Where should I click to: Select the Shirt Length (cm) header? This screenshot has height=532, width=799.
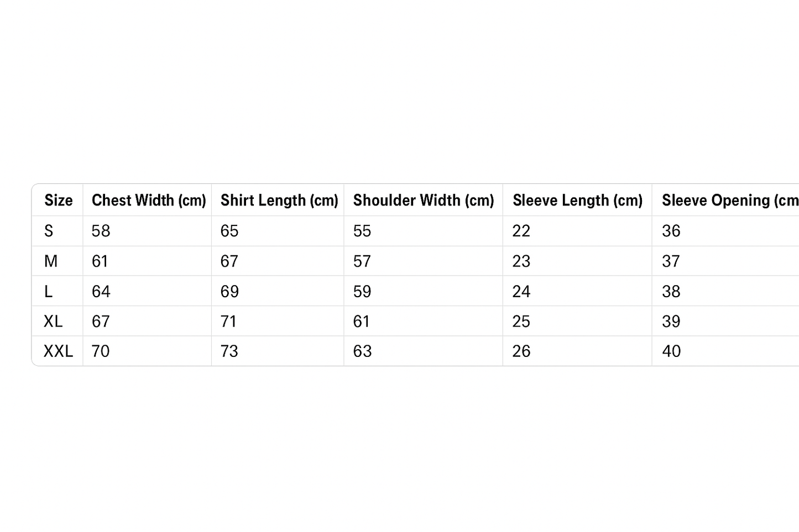click(279, 200)
